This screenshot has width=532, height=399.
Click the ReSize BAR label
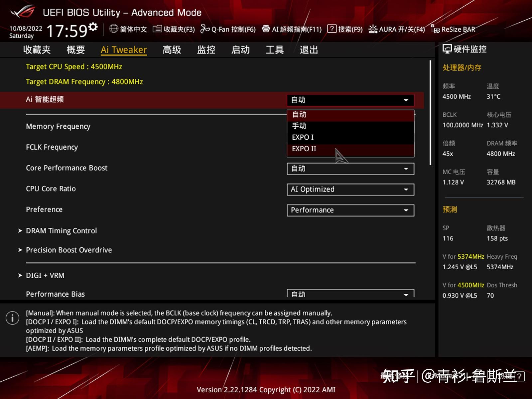tap(458, 29)
